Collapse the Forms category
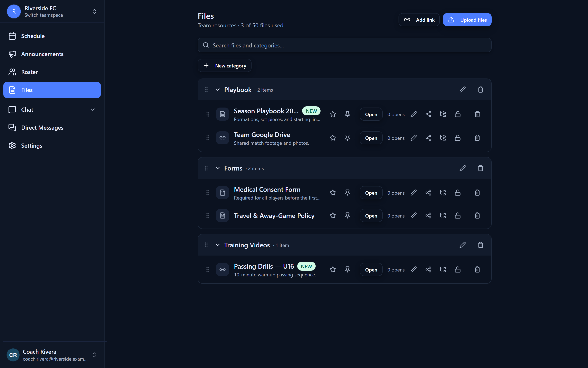The width and height of the screenshot is (588, 368). (217, 168)
